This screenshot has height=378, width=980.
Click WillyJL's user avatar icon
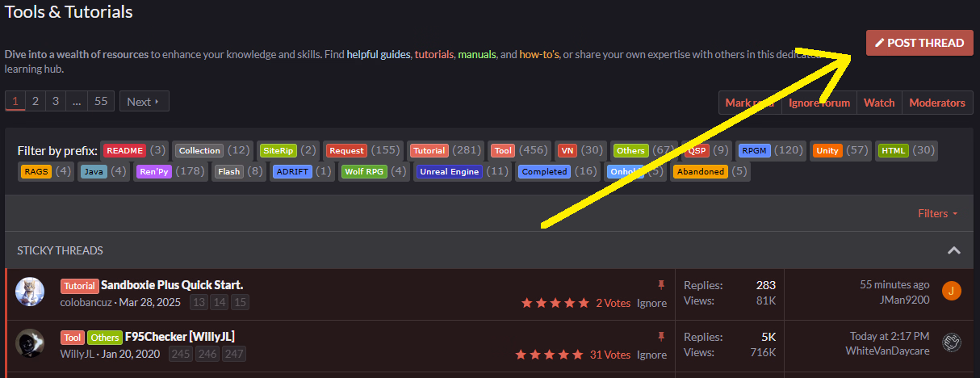(30, 343)
